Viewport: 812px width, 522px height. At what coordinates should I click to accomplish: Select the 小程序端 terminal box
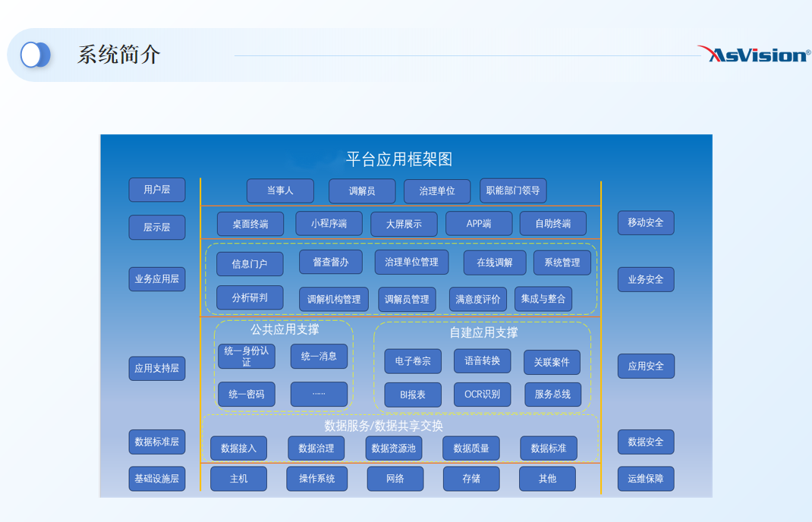(x=329, y=224)
